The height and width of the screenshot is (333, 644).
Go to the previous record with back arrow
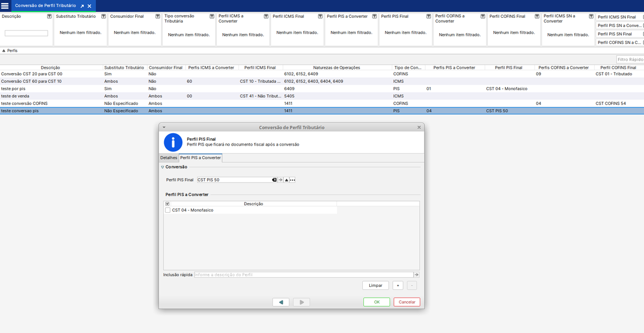click(x=281, y=302)
